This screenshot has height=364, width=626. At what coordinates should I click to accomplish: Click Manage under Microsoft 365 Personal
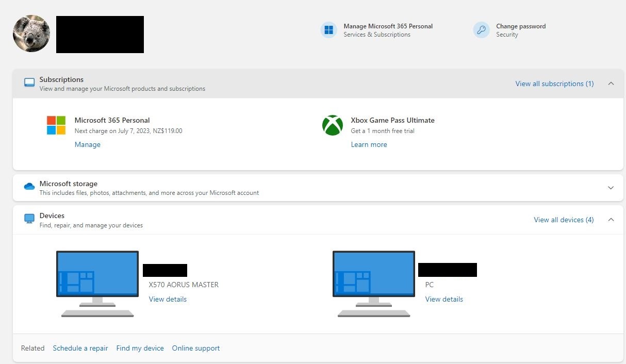[88, 144]
